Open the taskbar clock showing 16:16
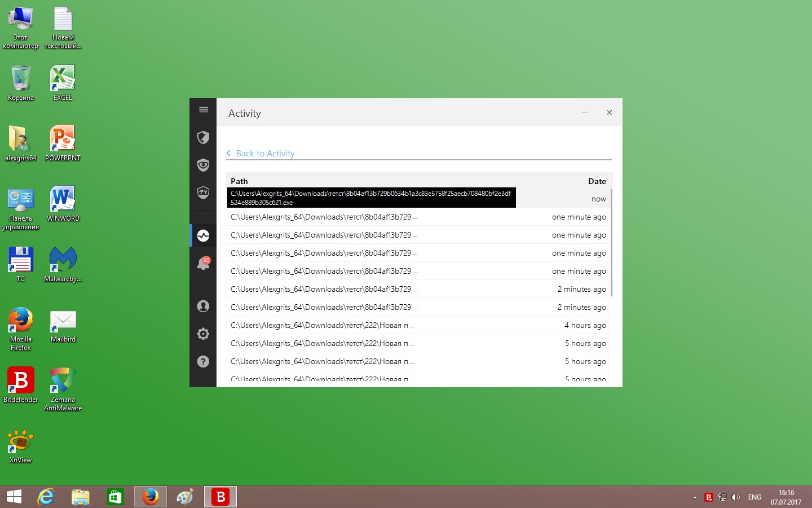The image size is (812, 508). coord(786,497)
